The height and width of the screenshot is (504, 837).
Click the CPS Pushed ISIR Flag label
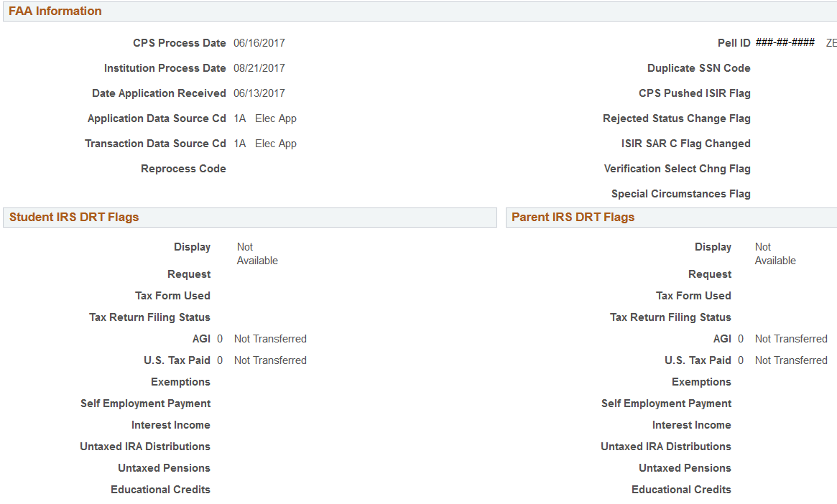(694, 93)
